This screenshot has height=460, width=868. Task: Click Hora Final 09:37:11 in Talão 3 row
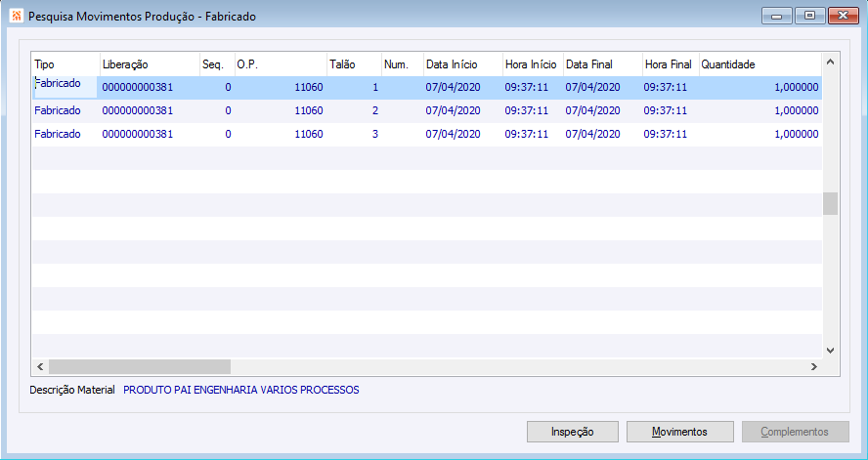(666, 134)
